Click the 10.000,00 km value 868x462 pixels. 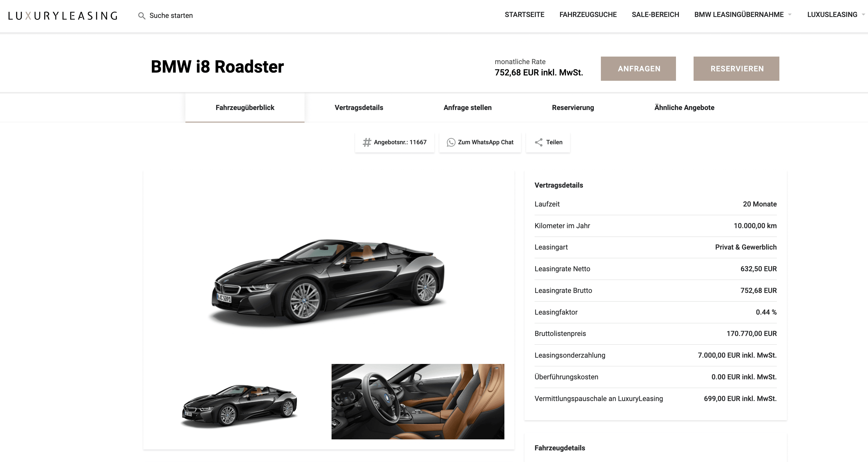[x=755, y=226]
